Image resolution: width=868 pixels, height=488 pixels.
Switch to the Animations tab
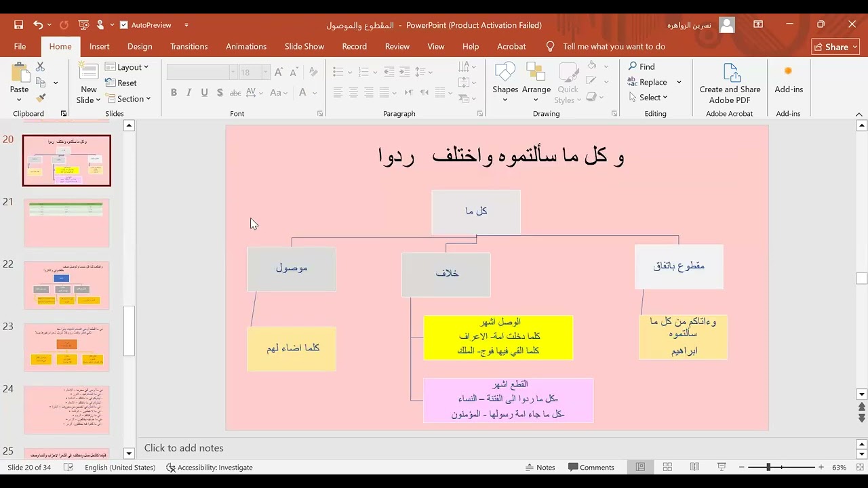[246, 47]
